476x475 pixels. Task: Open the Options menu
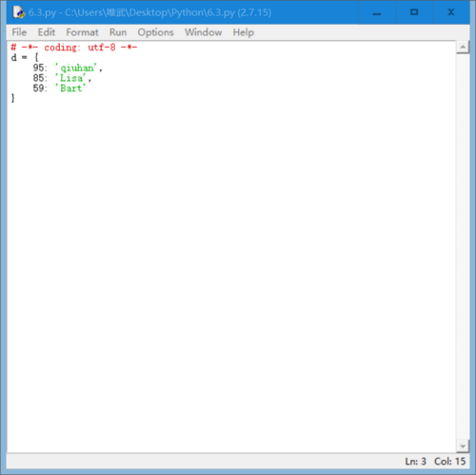[155, 32]
